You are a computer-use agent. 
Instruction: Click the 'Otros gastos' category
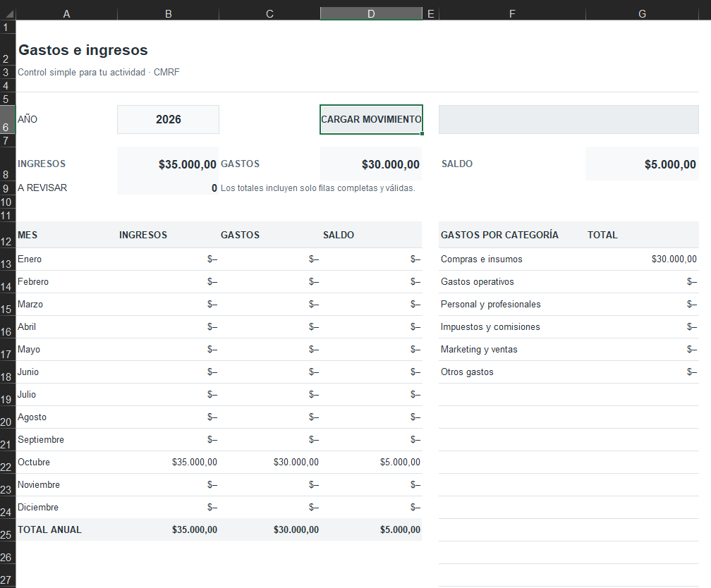pyautogui.click(x=467, y=372)
